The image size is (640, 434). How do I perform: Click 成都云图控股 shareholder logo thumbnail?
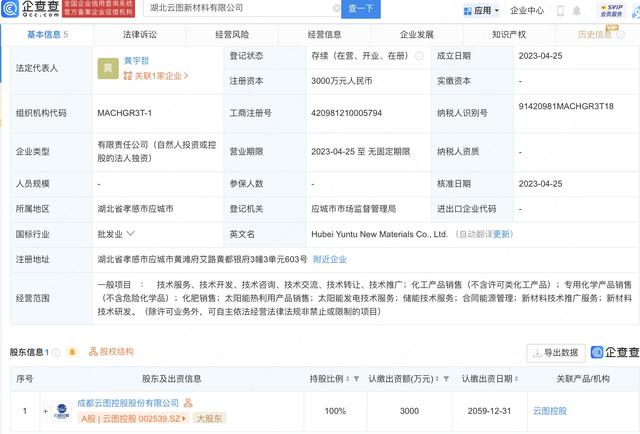click(x=62, y=411)
